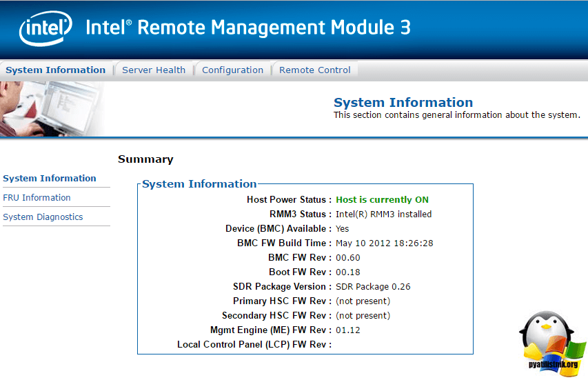Click the BMC FW Build Time date value
Screen dimensions: 588x380
[384, 243]
